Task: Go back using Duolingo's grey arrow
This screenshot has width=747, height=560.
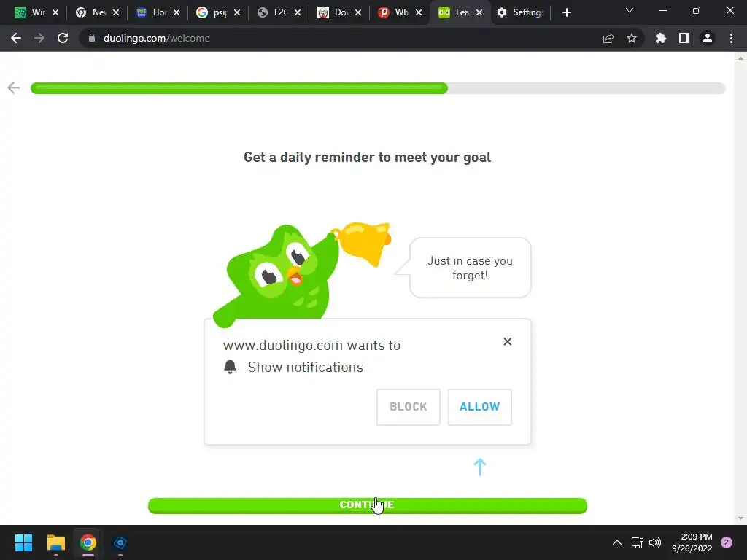Action: tap(14, 87)
